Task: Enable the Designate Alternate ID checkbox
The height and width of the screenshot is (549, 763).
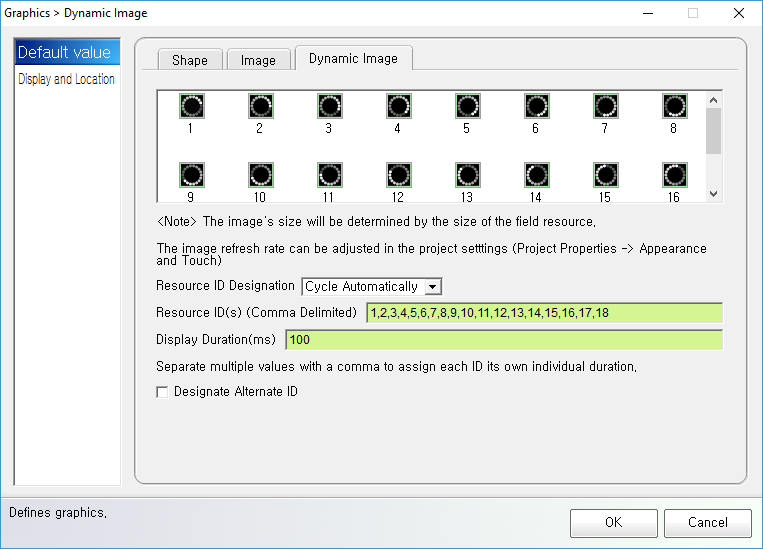Action: pos(162,393)
